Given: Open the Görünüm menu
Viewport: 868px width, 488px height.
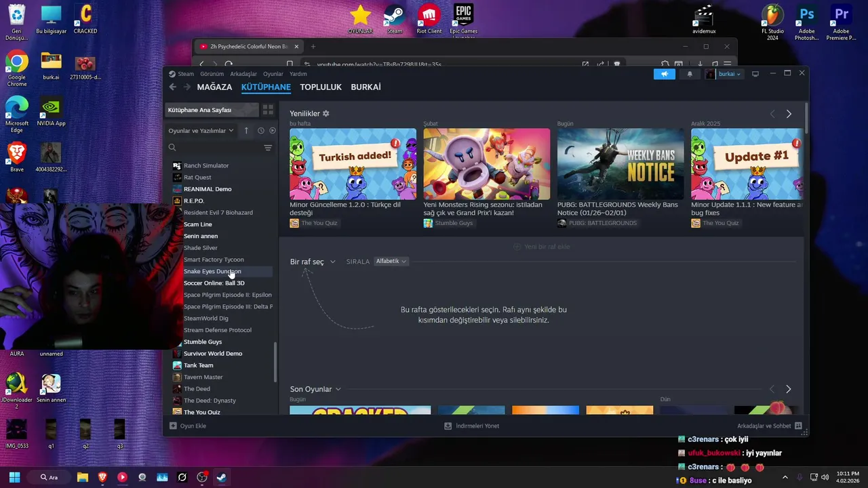Looking at the screenshot, I should coord(212,74).
